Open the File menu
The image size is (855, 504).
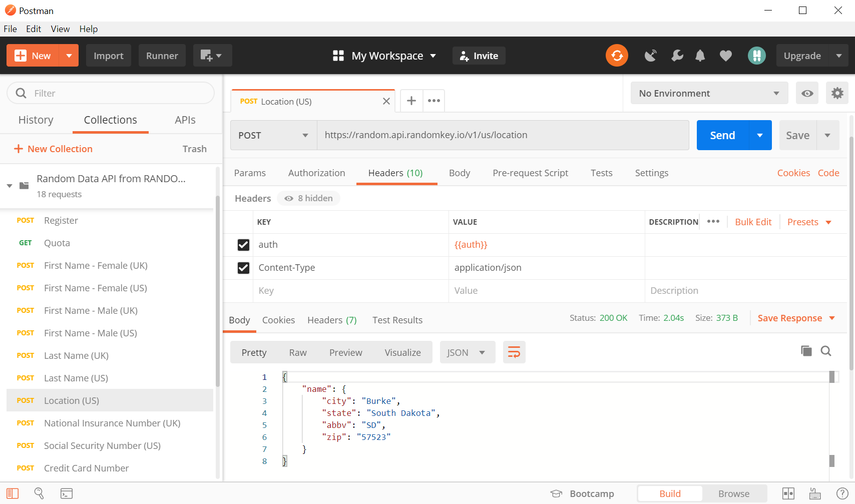coord(11,29)
